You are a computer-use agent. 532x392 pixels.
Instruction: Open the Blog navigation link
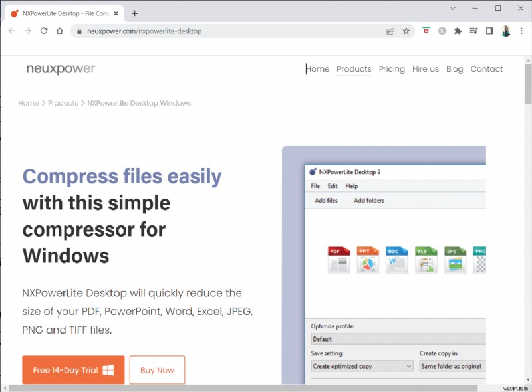(455, 69)
